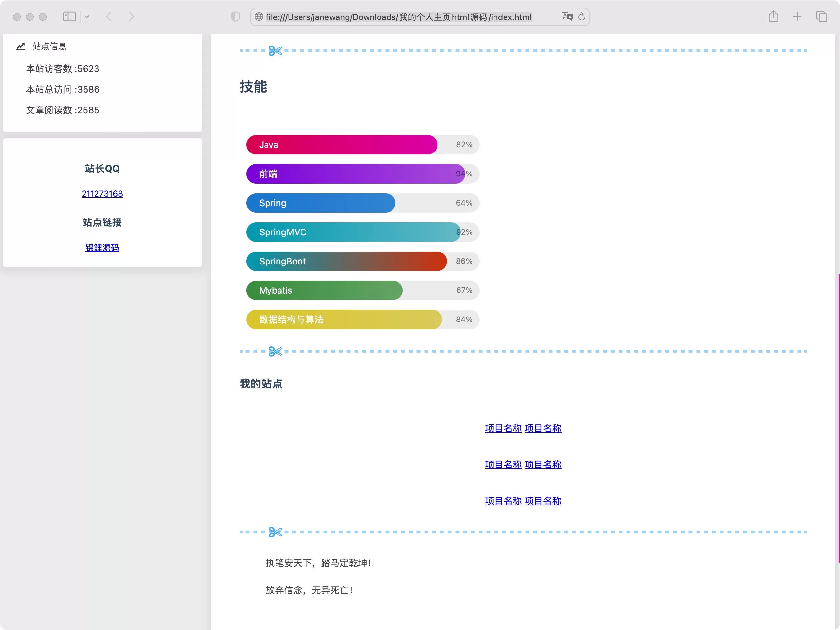Click the globe icon in address bar
This screenshot has height=630, width=840.
click(x=259, y=17)
